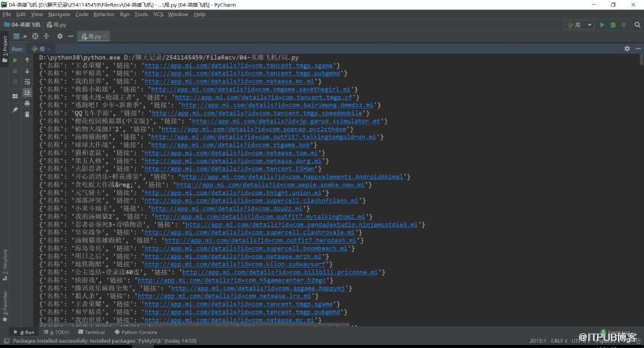The width and height of the screenshot is (644, 348).
Task: Open the Code menu
Action: pos(82,14)
